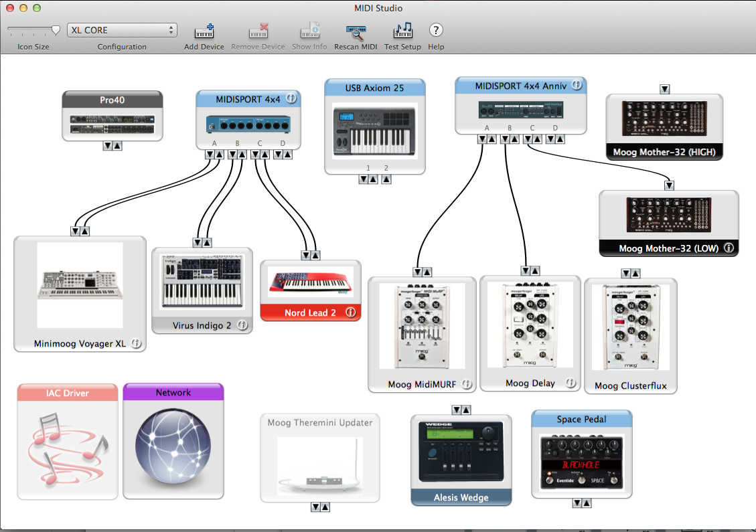This screenshot has height=532, width=756.
Task: Open the XL CORE configuration dropdown
Action: click(122, 30)
